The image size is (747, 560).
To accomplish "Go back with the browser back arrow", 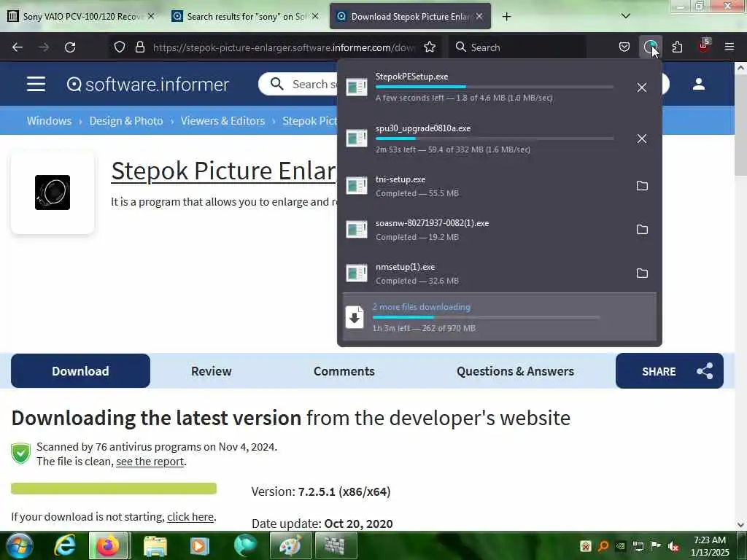I will 18,47.
